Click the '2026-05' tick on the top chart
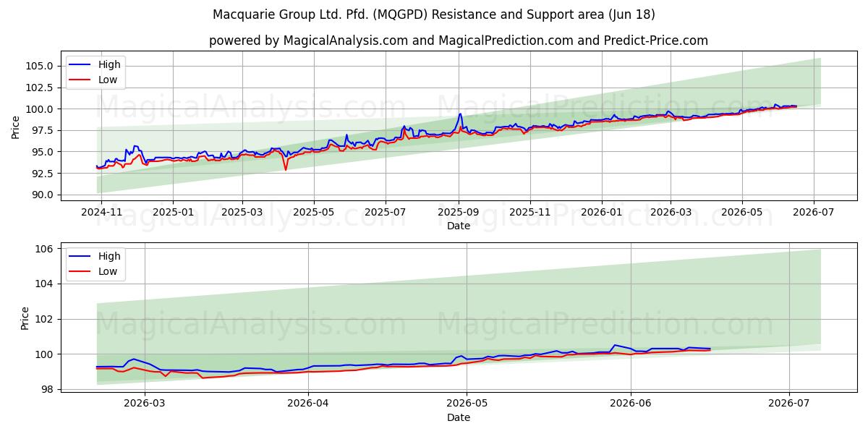 tap(742, 213)
